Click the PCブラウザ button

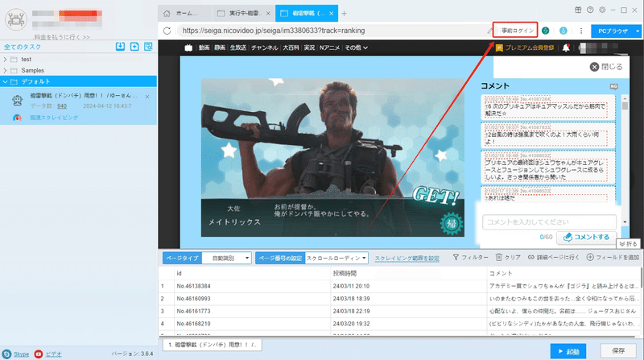coord(613,31)
